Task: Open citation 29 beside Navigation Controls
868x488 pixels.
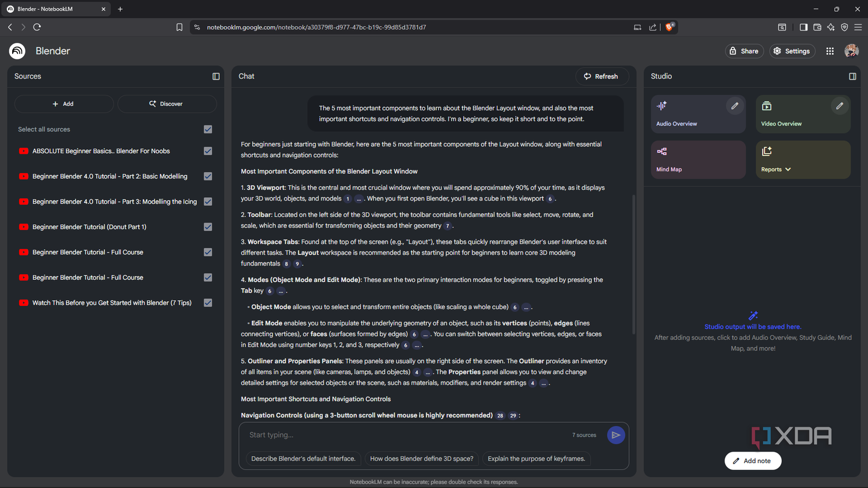Action: coord(513,416)
